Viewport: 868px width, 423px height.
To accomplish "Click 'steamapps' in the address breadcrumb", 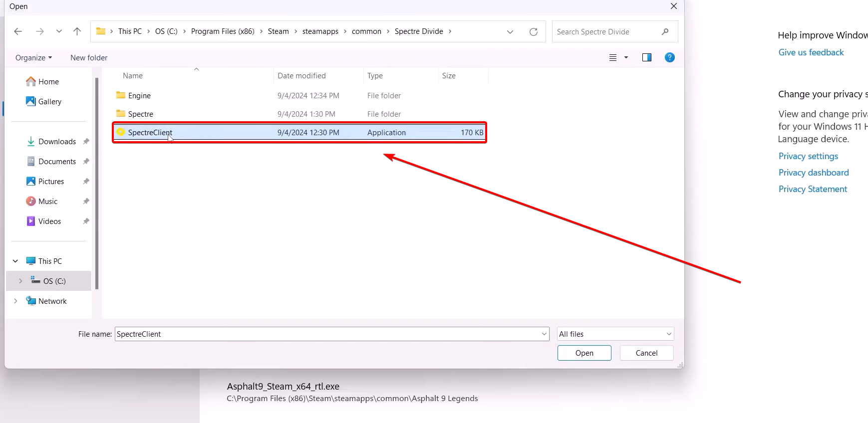I will [x=320, y=31].
